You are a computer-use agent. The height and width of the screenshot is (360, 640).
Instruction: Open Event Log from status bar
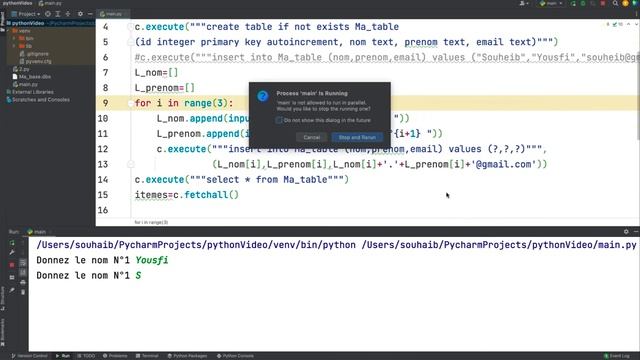coord(617,356)
